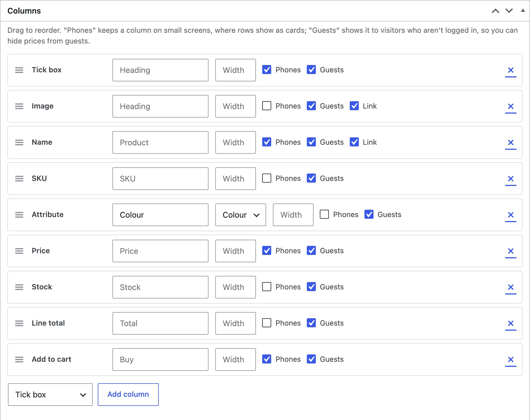This screenshot has height=420, width=530.
Task: Click the Total heading field for Line total
Action: 160,323
